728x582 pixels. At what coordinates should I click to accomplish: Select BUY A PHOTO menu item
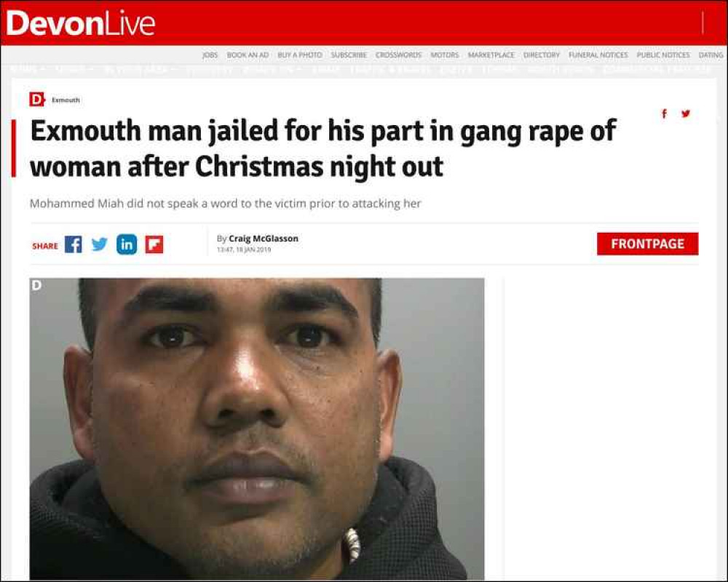coord(299,55)
